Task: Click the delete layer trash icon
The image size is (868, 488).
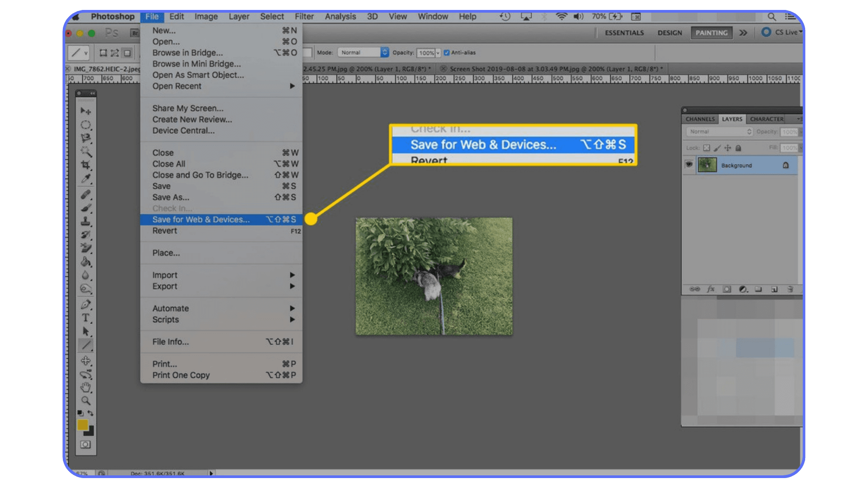Action: pyautogui.click(x=790, y=289)
